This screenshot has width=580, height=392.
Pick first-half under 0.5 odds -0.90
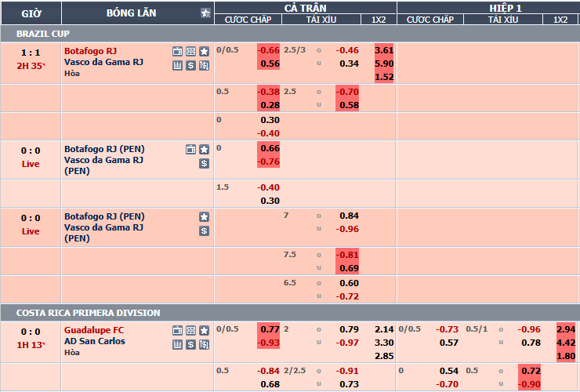coord(529,384)
